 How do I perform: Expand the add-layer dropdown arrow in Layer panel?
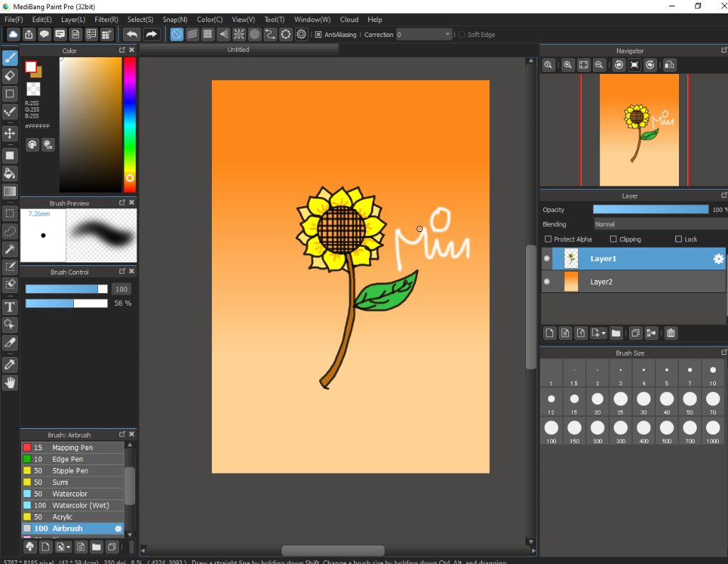604,333
